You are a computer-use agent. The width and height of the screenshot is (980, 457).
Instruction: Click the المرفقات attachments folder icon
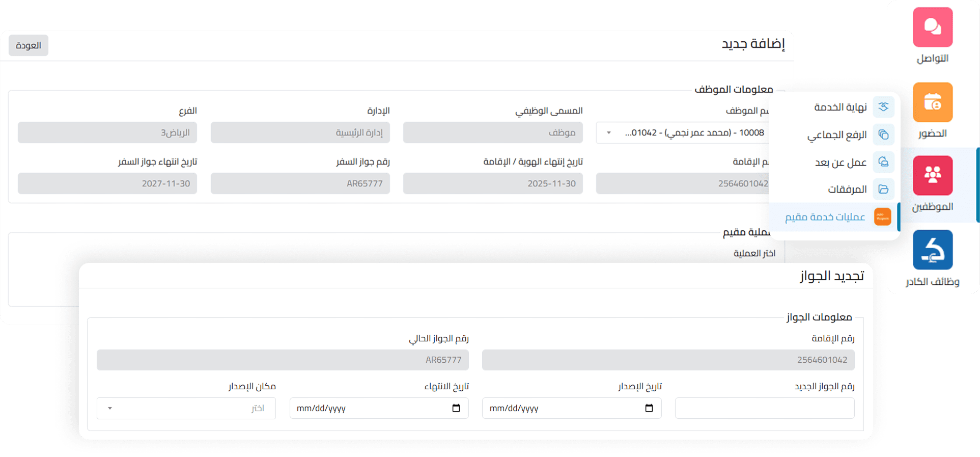click(x=883, y=190)
